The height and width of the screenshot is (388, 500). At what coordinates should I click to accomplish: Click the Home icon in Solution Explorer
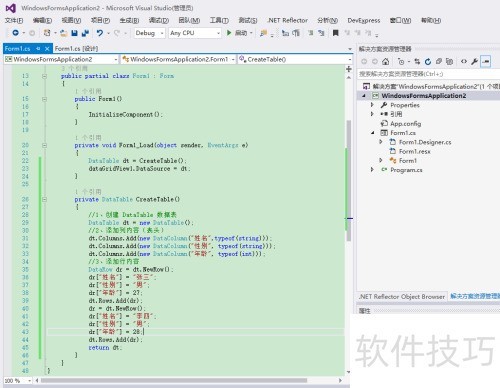[x=386, y=61]
